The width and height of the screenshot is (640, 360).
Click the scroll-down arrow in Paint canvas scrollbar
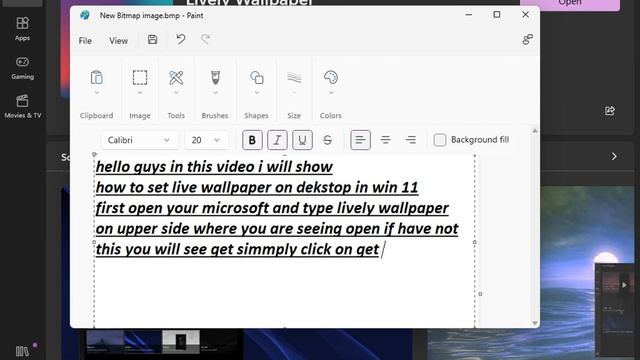point(535,323)
